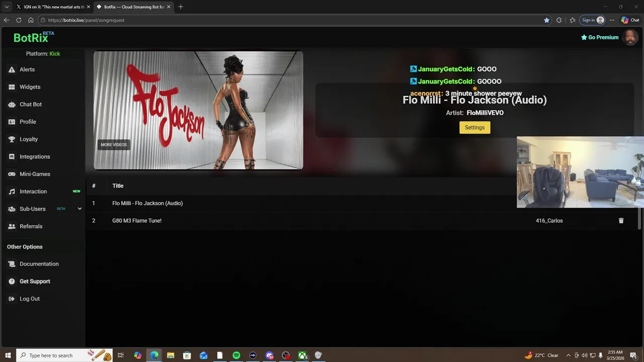Viewport: 644px width, 362px height.
Task: Click the BotRix logo
Action: click(x=31, y=37)
